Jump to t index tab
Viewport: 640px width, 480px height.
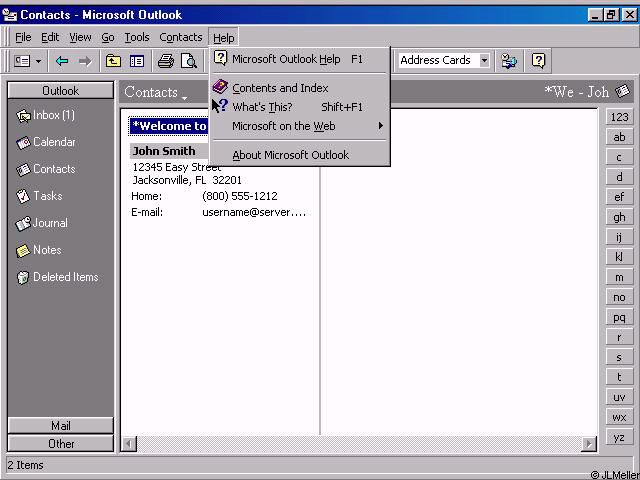click(x=619, y=377)
